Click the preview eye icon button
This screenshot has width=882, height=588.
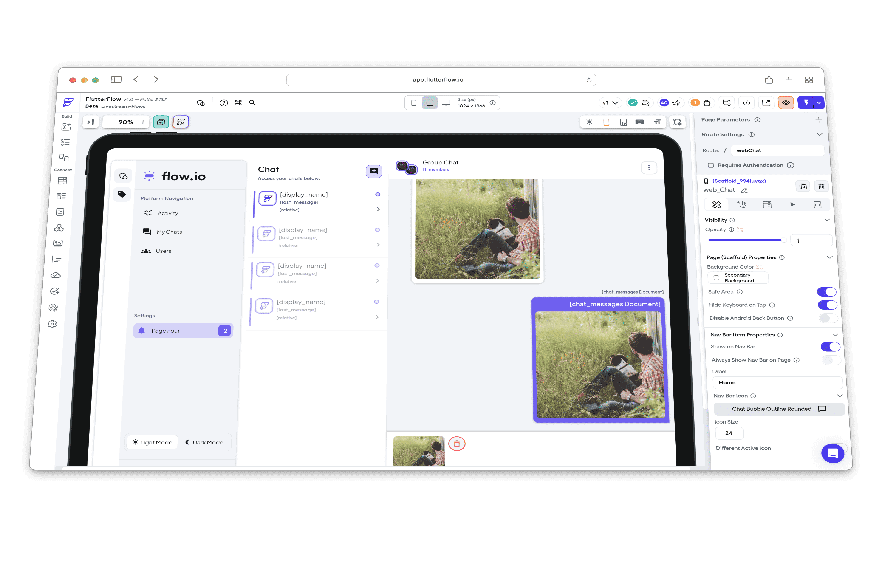point(786,103)
